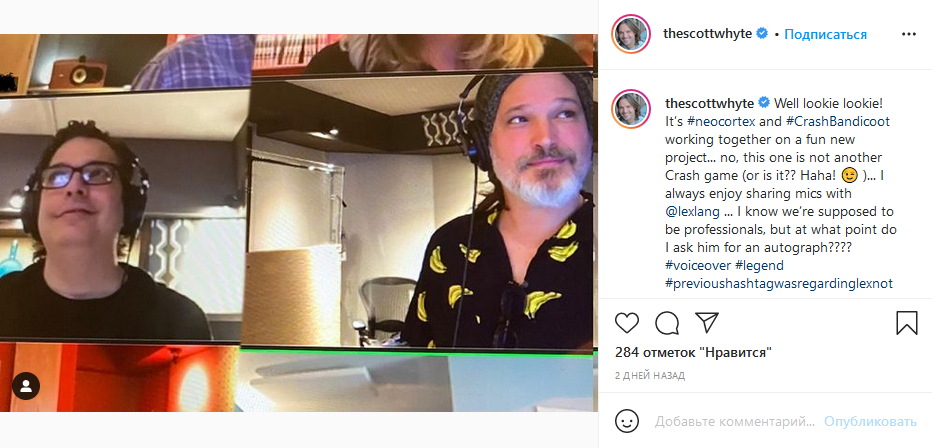Open the #legend hashtag
This screenshot has height=448, width=932.
[x=760, y=266]
